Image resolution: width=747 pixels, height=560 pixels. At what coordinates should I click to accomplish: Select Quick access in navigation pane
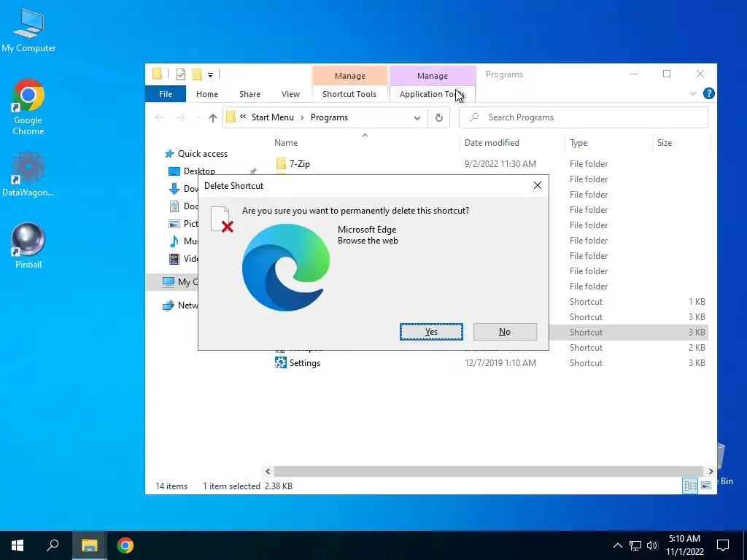click(x=203, y=154)
